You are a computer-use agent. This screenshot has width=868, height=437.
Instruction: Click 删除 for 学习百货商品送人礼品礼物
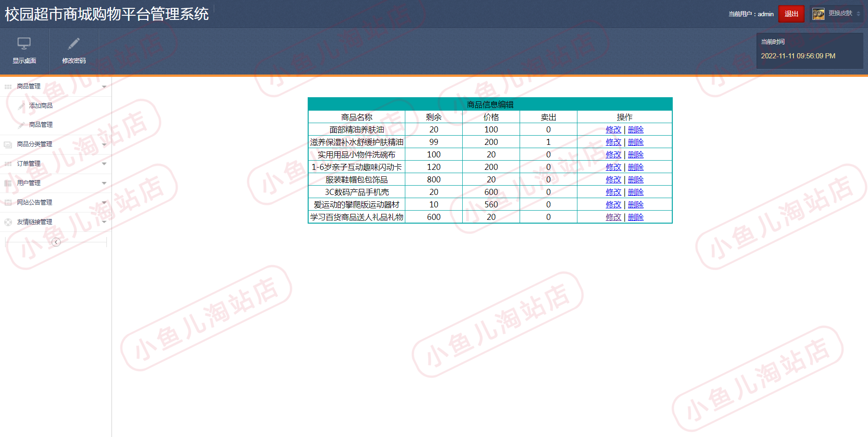636,217
